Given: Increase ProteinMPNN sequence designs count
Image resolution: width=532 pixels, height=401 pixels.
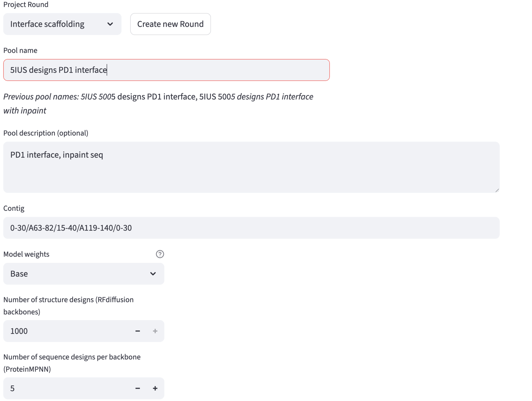Looking at the screenshot, I should coord(155,388).
